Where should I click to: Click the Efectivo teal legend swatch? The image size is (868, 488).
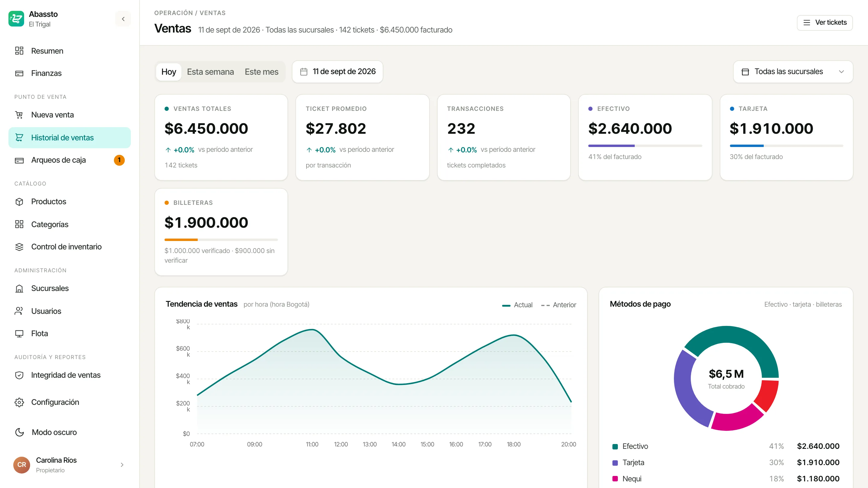point(615,446)
